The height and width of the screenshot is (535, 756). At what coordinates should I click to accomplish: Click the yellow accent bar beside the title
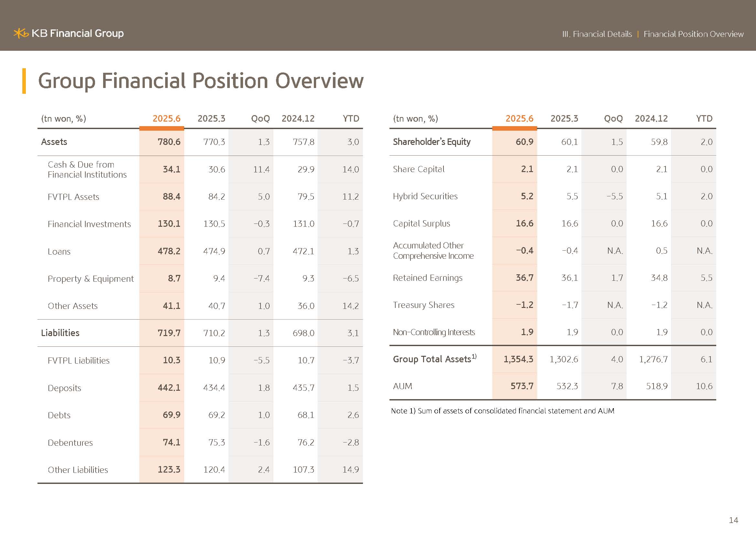[x=24, y=81]
